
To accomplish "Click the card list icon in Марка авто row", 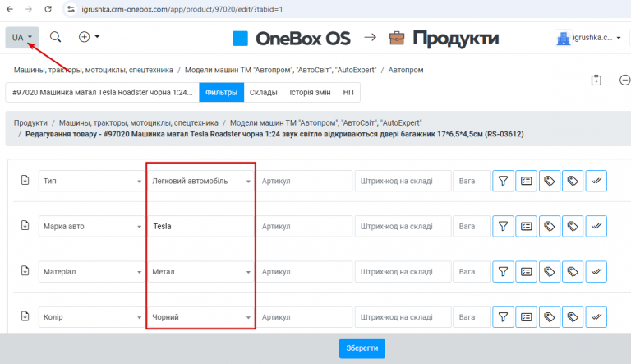I will pyautogui.click(x=527, y=226).
